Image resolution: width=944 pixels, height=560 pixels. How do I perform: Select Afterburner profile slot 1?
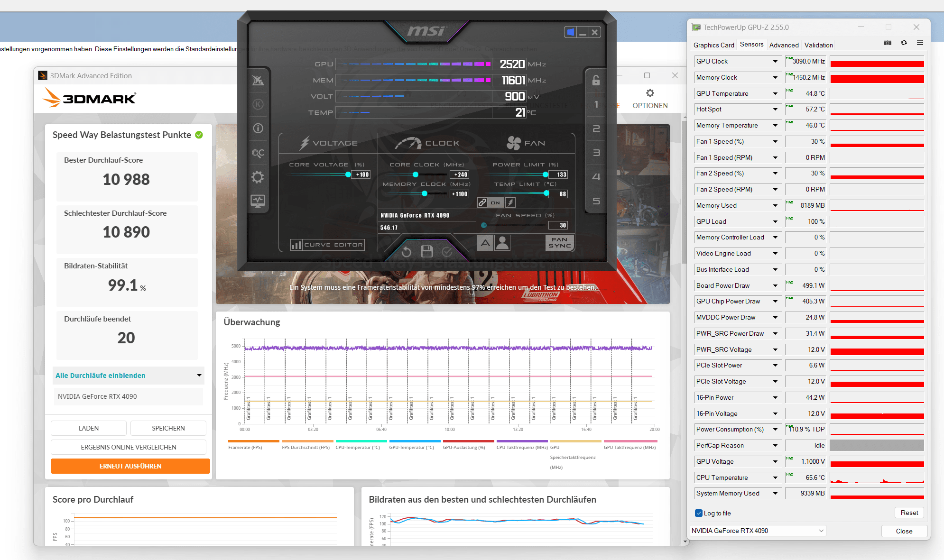pyautogui.click(x=596, y=104)
